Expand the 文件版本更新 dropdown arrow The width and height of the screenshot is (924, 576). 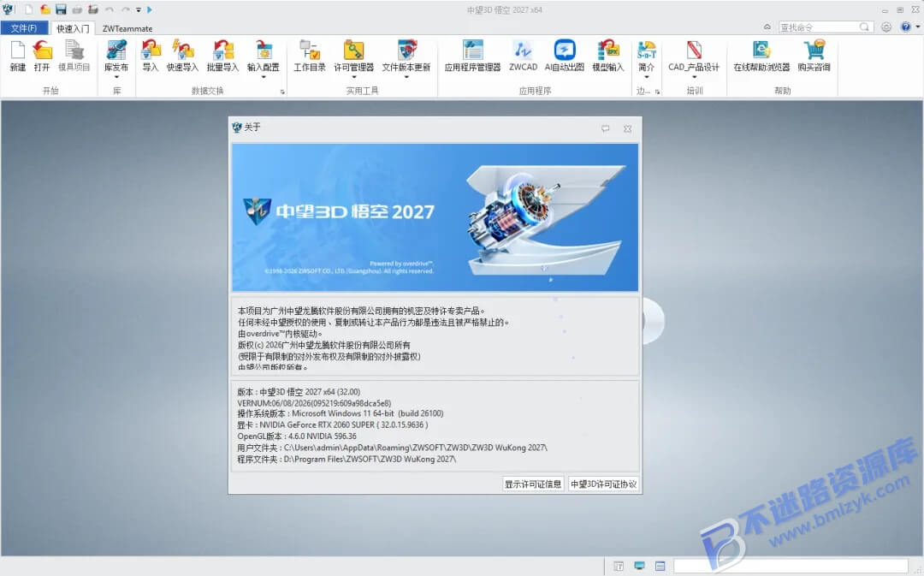point(406,77)
